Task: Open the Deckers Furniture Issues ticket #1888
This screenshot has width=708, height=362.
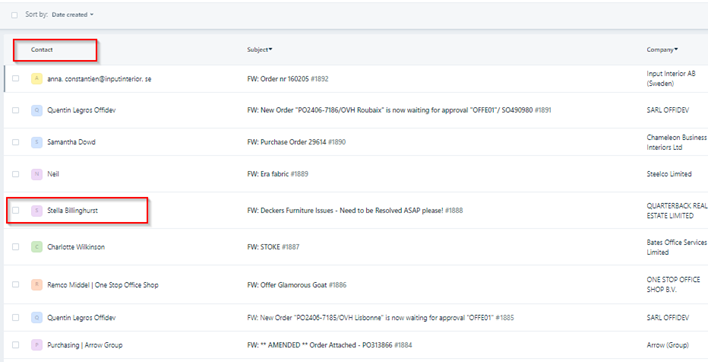Action: (x=355, y=210)
